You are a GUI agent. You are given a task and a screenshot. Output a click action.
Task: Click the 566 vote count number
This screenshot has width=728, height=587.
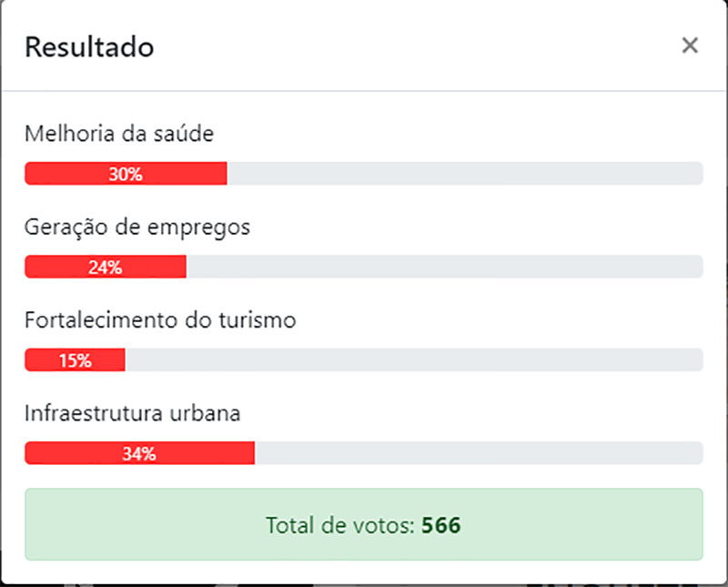(x=441, y=525)
